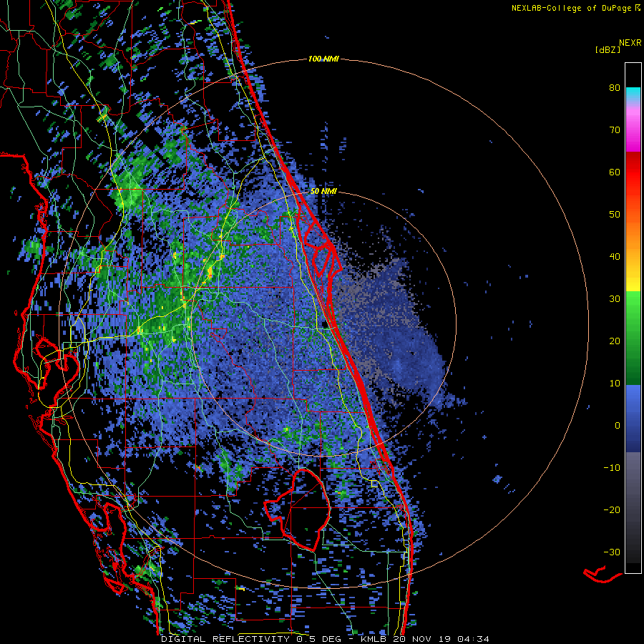644x644 pixels.
Task: Click the KMLB 20 NOV 19 04:34 timestamp
Action: pyautogui.click(x=424, y=639)
